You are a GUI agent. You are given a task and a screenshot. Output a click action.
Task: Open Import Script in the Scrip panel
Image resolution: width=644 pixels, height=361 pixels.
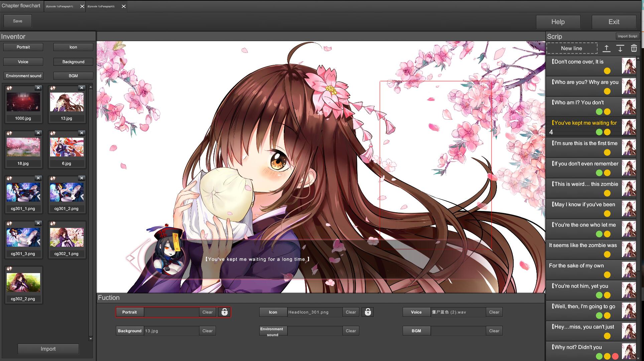(x=628, y=36)
